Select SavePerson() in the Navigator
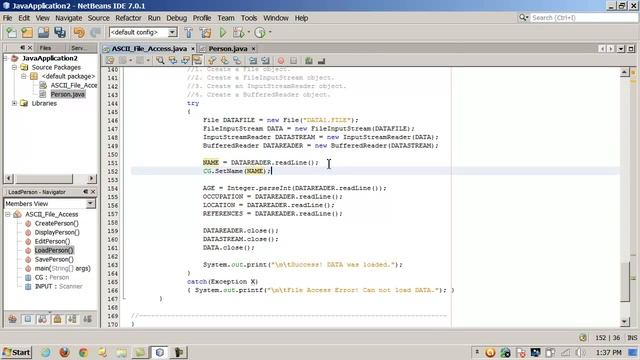640x360 pixels. [x=54, y=259]
